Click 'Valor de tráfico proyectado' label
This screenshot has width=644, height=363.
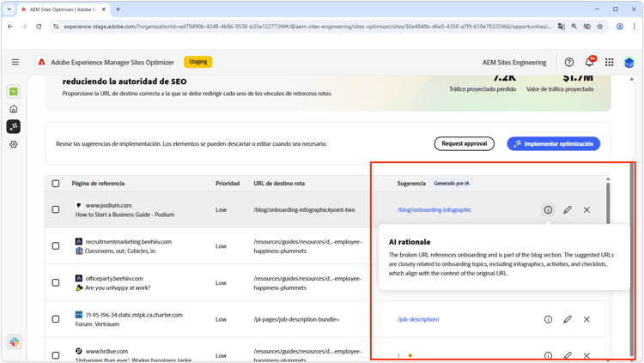coord(560,89)
